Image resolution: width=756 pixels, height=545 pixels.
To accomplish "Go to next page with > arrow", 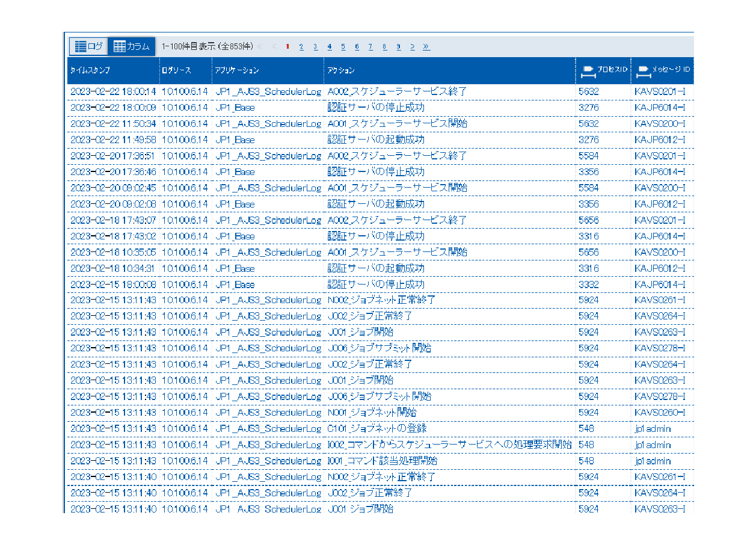I will (413, 47).
